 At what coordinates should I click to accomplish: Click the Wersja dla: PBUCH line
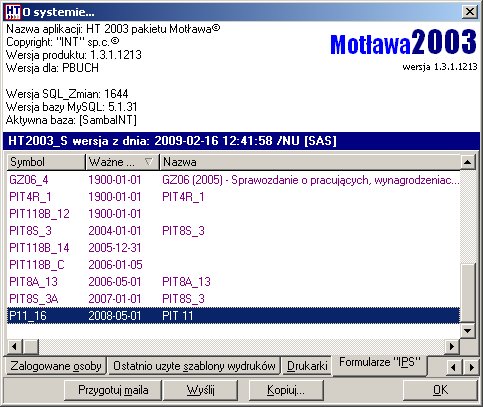(x=52, y=68)
